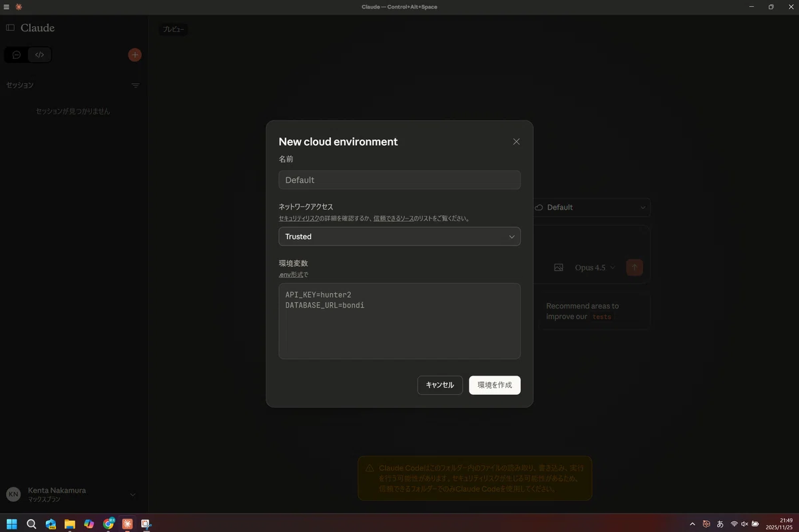Viewport: 799px width, 532px height.
Task: Open the Default environment dropdown behind dialog
Action: pyautogui.click(x=591, y=207)
